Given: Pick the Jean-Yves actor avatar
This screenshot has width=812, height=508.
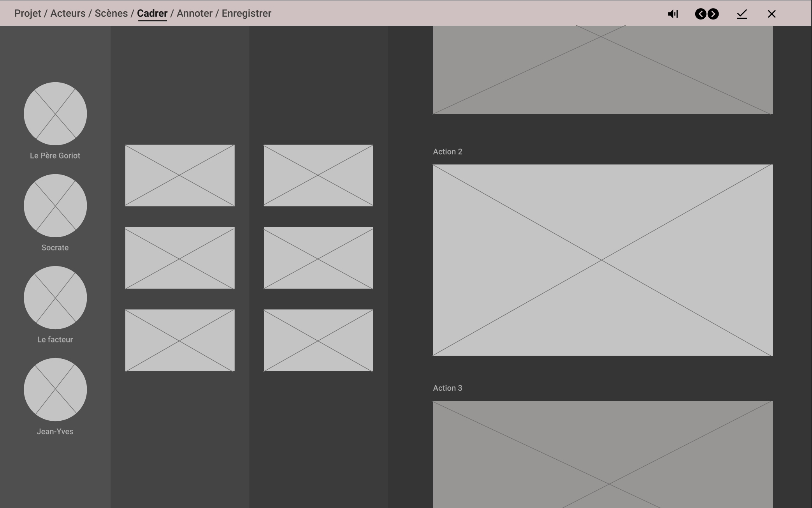Looking at the screenshot, I should pos(55,390).
